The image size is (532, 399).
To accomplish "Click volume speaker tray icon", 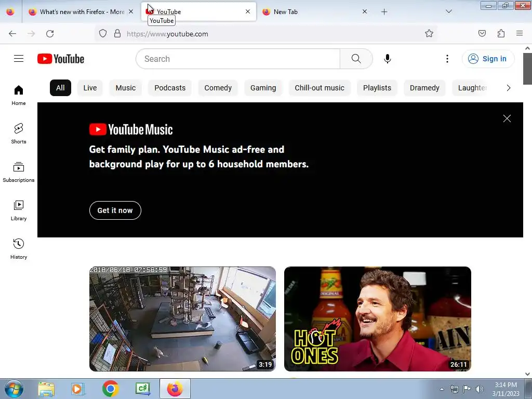I will point(479,389).
